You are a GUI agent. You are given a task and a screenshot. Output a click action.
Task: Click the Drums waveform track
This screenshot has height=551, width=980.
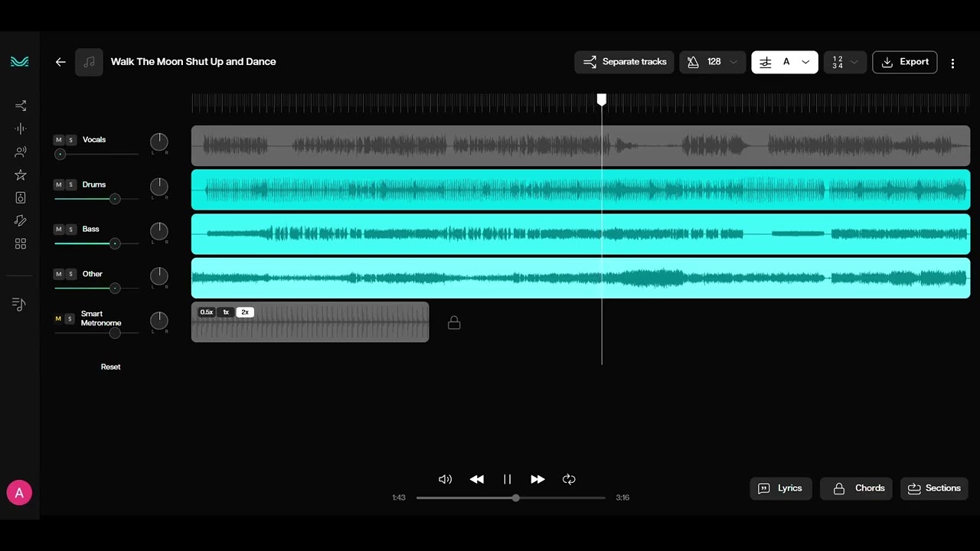pyautogui.click(x=580, y=190)
